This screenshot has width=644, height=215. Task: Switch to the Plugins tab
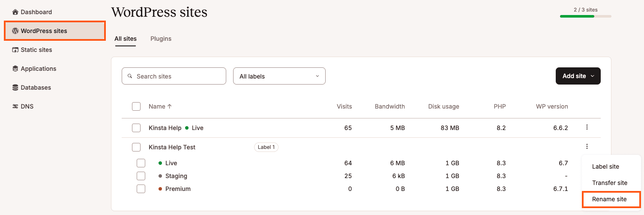tap(161, 39)
